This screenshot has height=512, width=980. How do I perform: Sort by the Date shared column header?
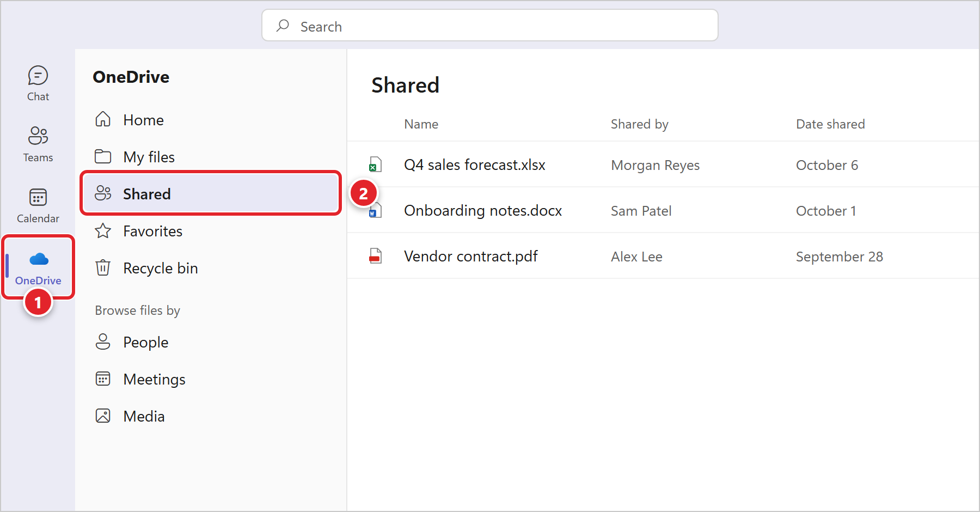[830, 124]
